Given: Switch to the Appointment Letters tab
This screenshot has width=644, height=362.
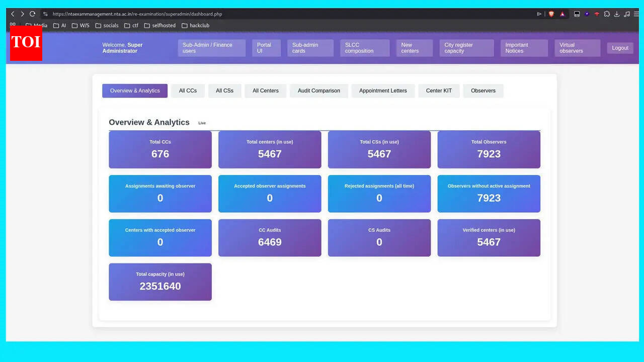Looking at the screenshot, I should click(383, 90).
